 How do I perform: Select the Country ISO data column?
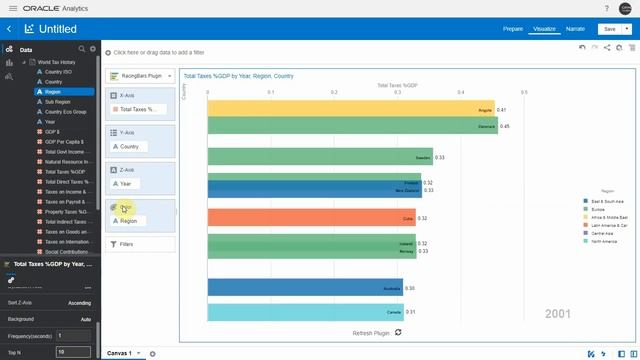[x=58, y=72]
